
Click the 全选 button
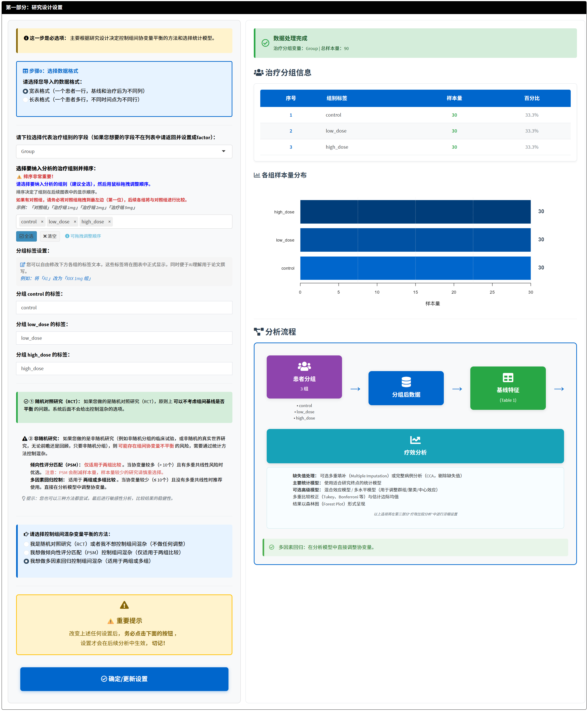click(26, 236)
